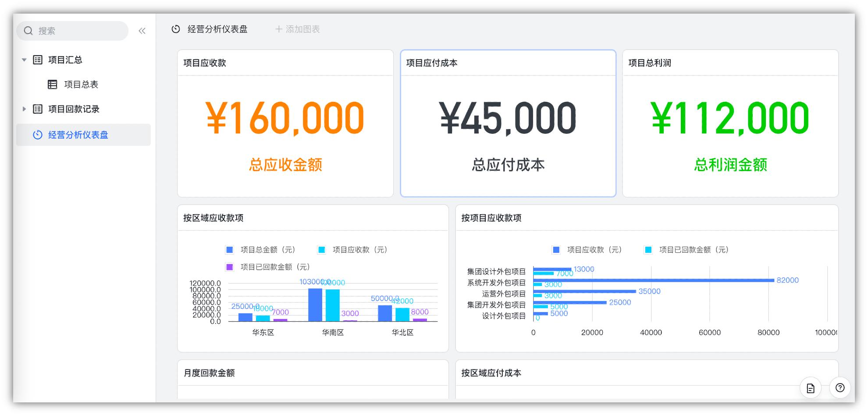Click the cyan 项目已回款金额 legend color swatch
868x416 pixels.
coord(646,249)
